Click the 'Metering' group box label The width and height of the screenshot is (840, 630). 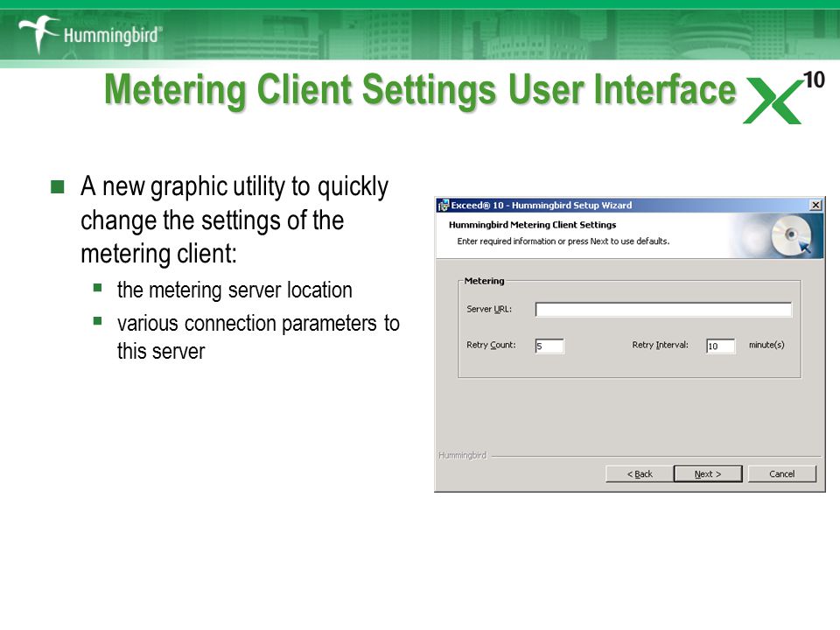pos(484,281)
